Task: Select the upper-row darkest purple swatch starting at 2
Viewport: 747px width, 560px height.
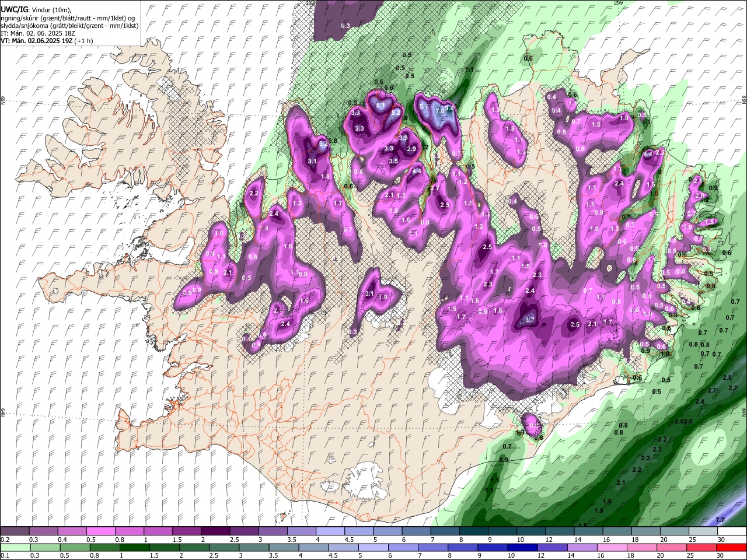Action: pos(215,531)
